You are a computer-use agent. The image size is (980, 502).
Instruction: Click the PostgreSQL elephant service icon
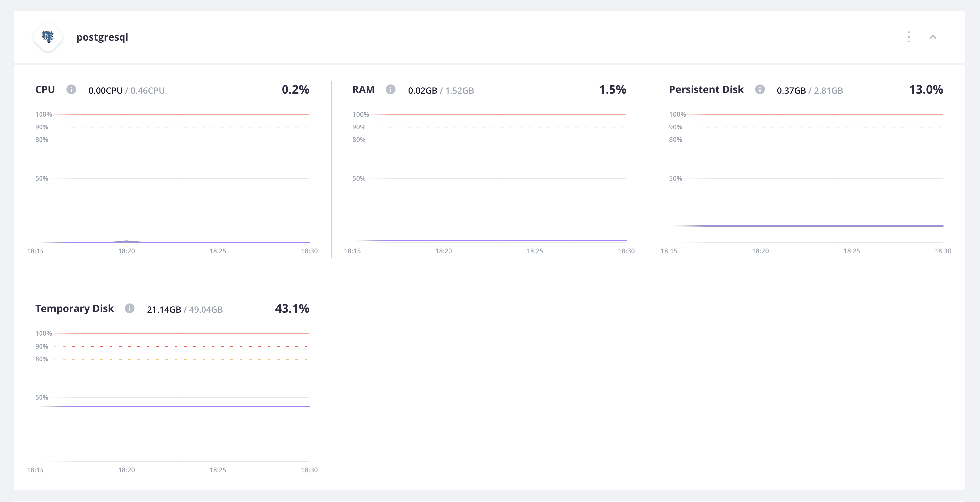(48, 37)
